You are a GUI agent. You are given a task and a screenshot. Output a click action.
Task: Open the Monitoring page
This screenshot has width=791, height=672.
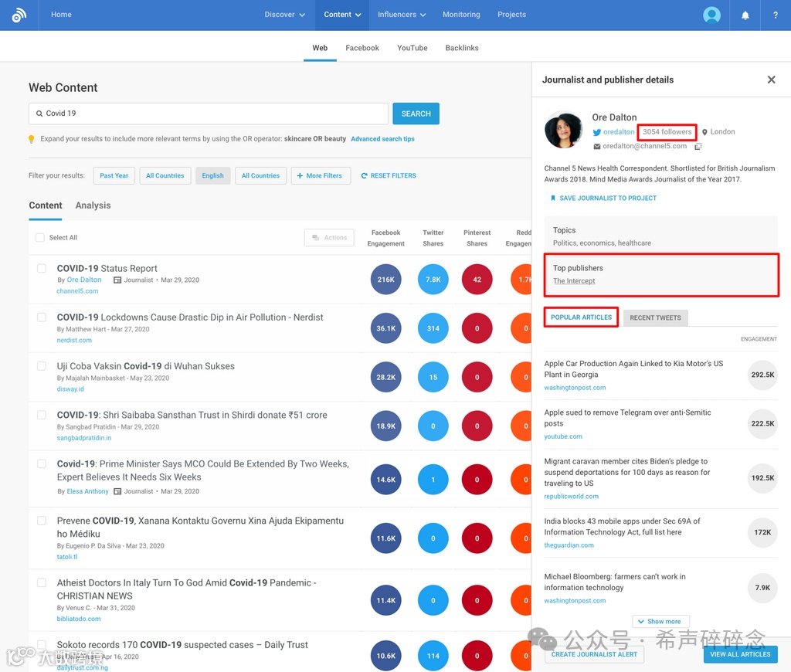tap(461, 15)
